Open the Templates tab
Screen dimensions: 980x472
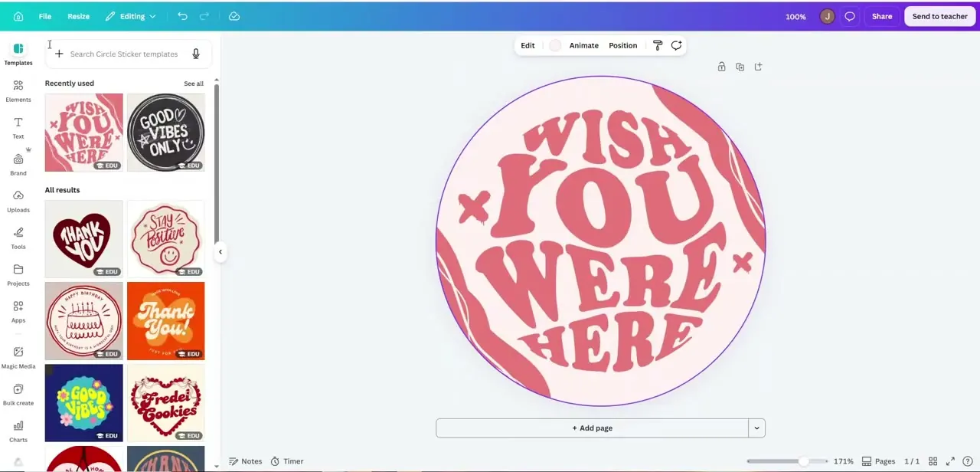pos(18,54)
